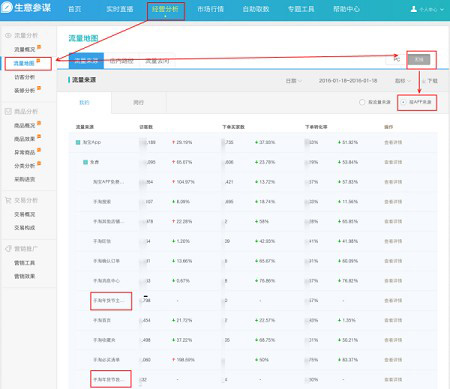Click the 下单转化率 column header
Screen dimensions: 450x389
click(316, 127)
